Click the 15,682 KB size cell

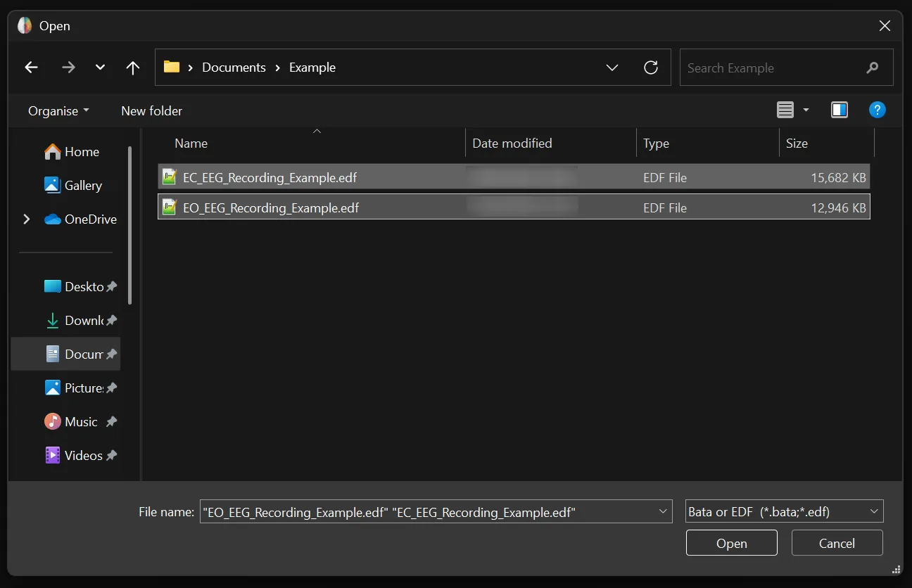(x=838, y=177)
